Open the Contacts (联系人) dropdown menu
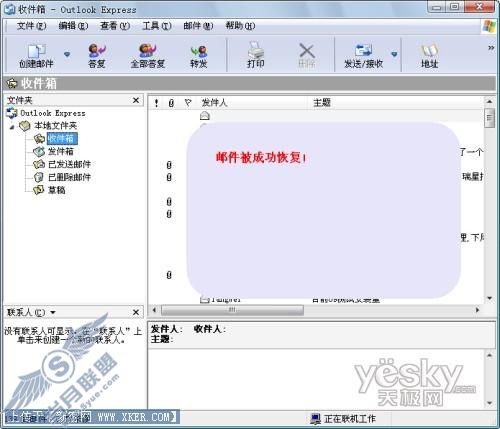This screenshot has height=429, width=500. [x=53, y=313]
